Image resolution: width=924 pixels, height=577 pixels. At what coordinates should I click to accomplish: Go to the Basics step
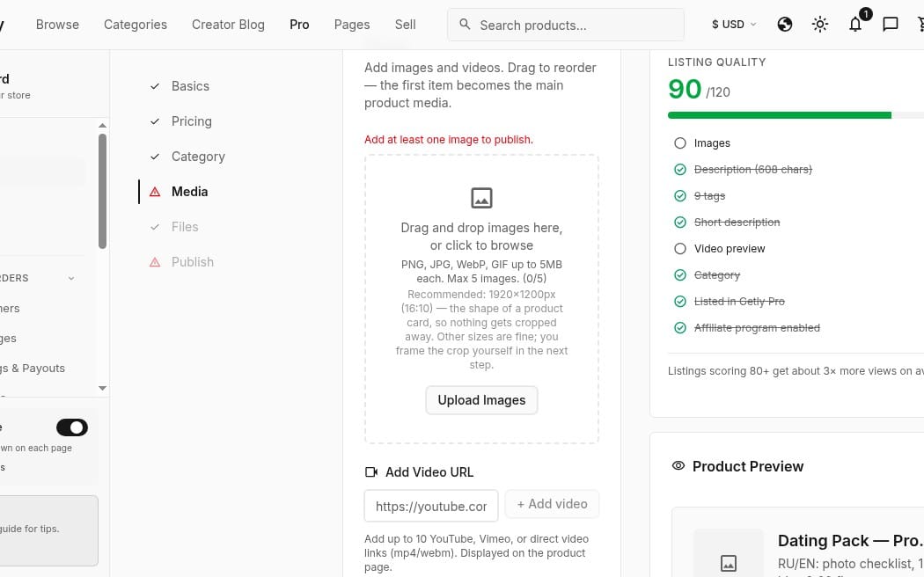coord(190,86)
